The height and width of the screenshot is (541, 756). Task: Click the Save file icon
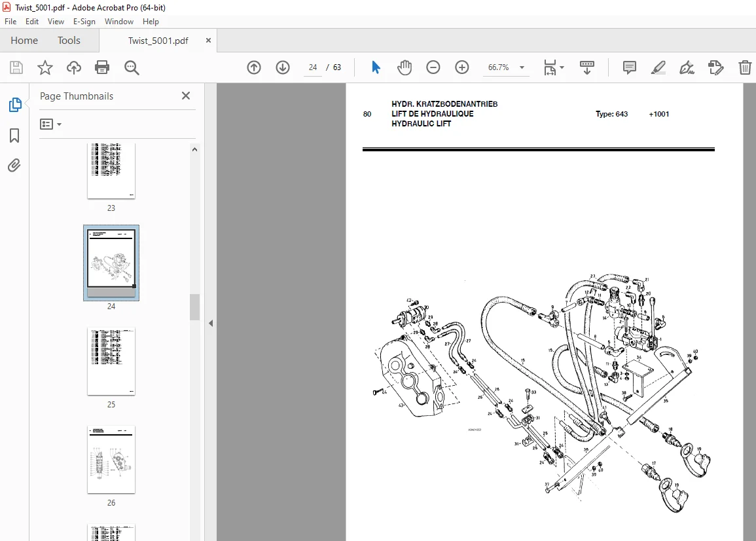[x=16, y=67]
